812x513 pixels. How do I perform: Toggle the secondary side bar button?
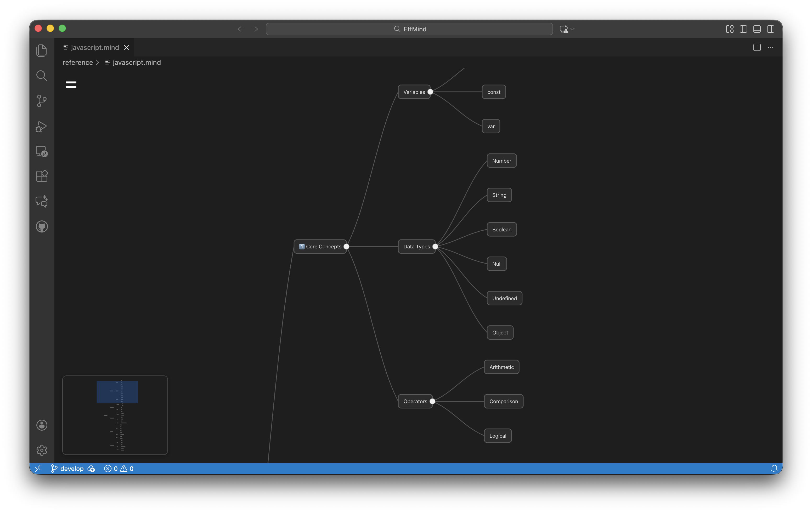(x=770, y=29)
